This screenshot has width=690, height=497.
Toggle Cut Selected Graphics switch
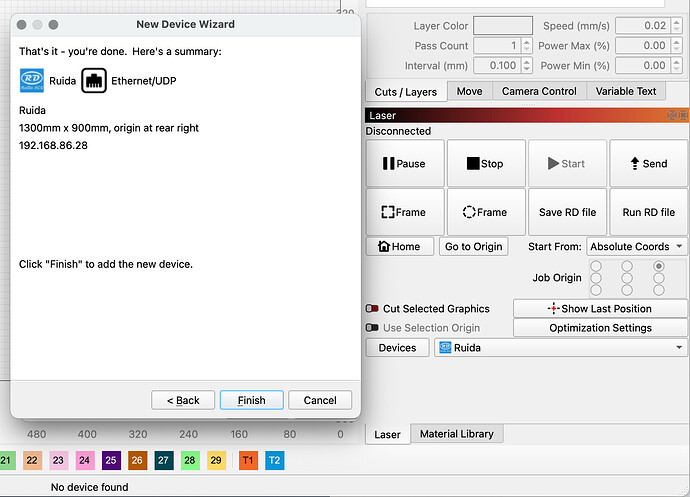[x=372, y=309]
